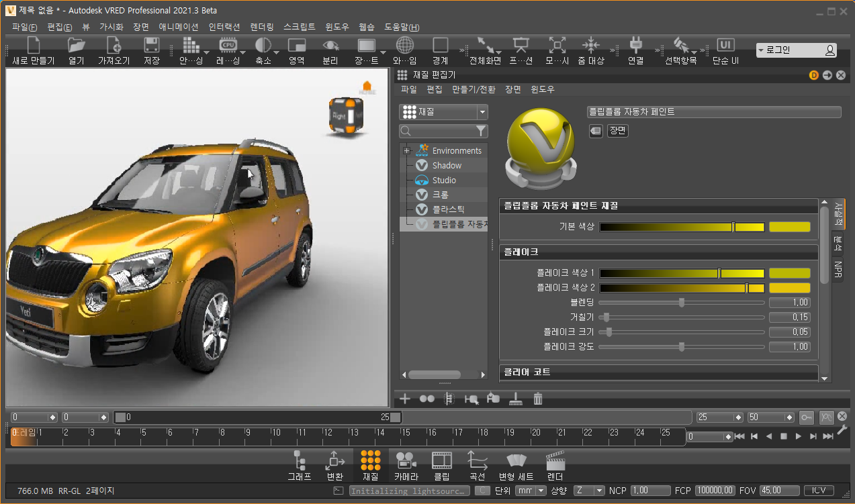This screenshot has width=855, height=504.
Task: Click the trash delete-material icon
Action: click(x=538, y=399)
